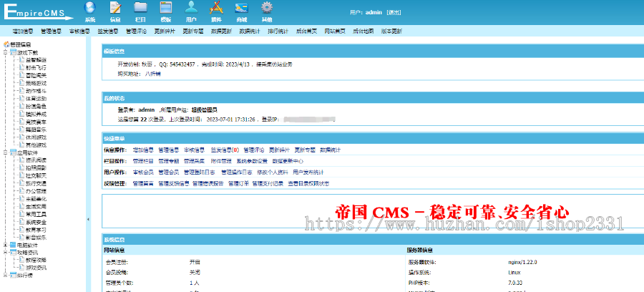
Task: Open 网站首页 in the top submenu bar
Action: 335,31
